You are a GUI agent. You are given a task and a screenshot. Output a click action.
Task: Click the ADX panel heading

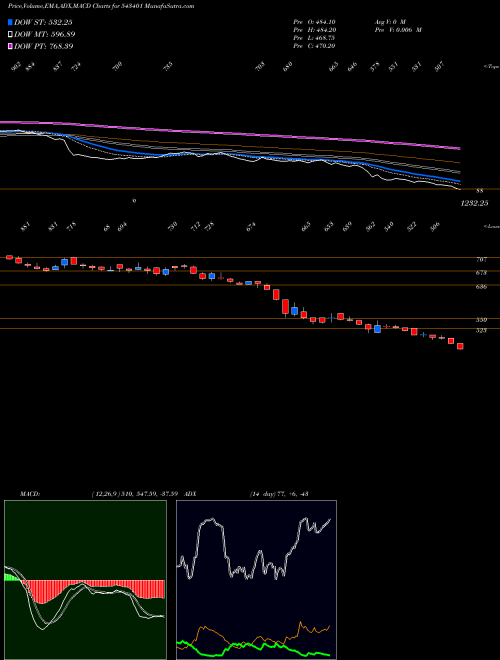pos(190,494)
